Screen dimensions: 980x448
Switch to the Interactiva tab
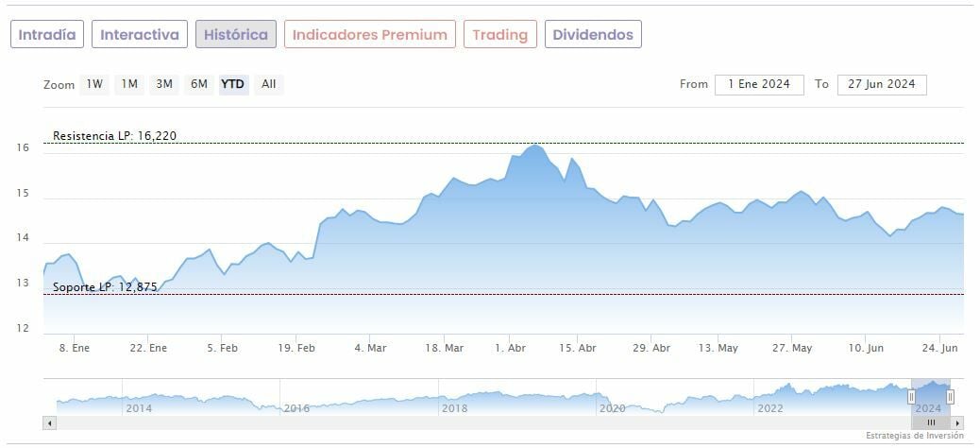(140, 35)
